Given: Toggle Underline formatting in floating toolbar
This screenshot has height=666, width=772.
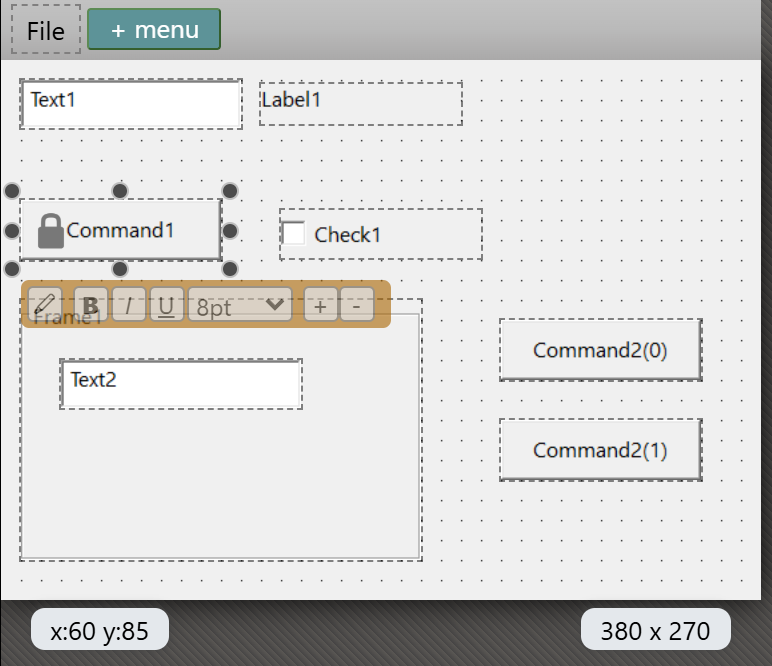Looking at the screenshot, I should click(x=166, y=305).
